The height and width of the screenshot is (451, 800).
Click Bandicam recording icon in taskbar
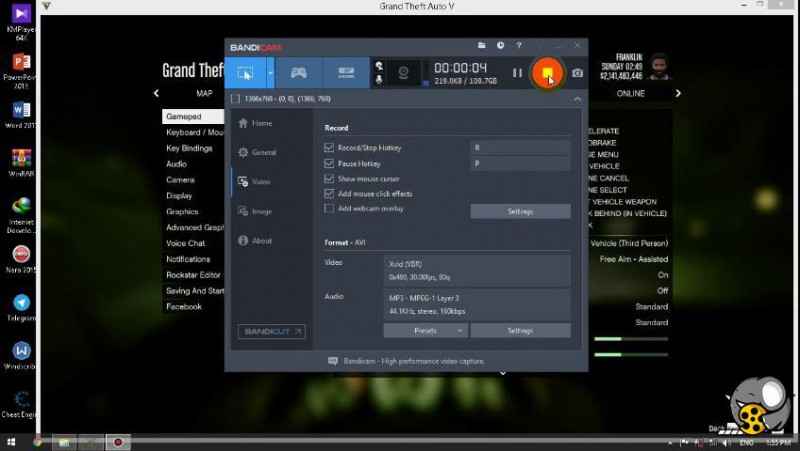118,442
